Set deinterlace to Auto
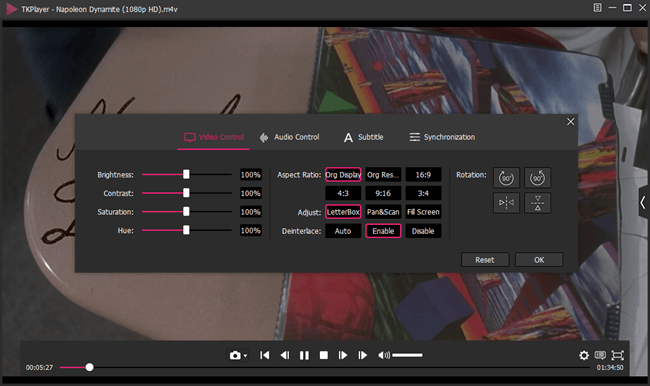This screenshot has width=650, height=386. pyautogui.click(x=343, y=231)
